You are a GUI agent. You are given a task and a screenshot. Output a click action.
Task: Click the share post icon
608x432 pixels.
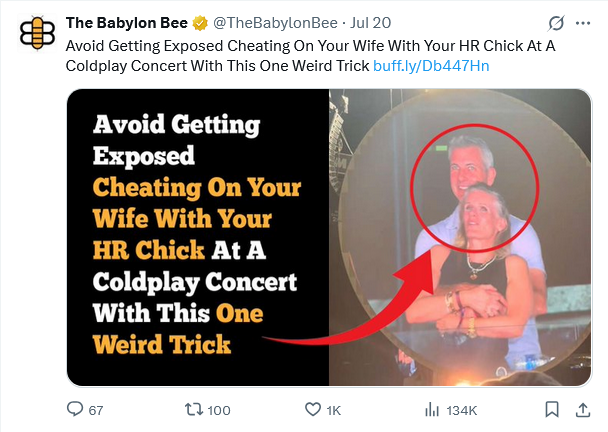tap(582, 409)
